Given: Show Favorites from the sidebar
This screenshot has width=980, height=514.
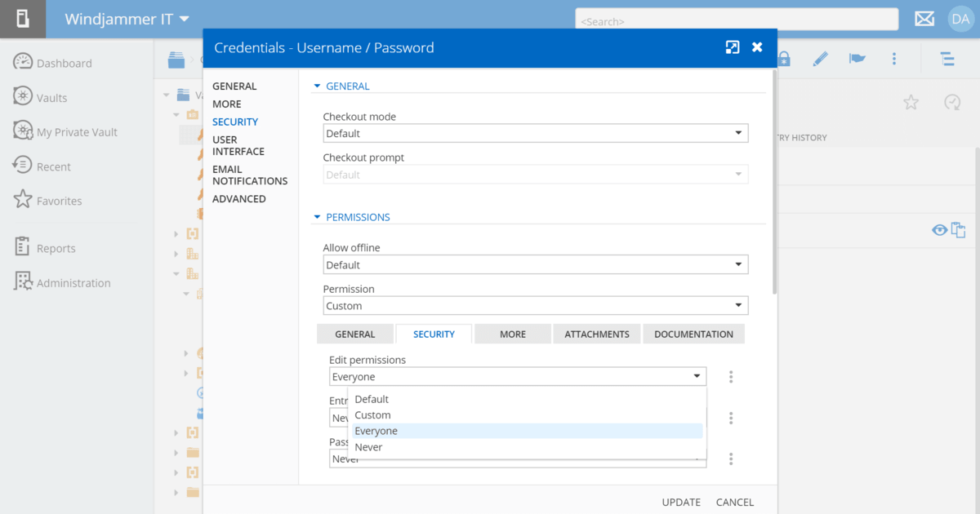Looking at the screenshot, I should pyautogui.click(x=47, y=201).
